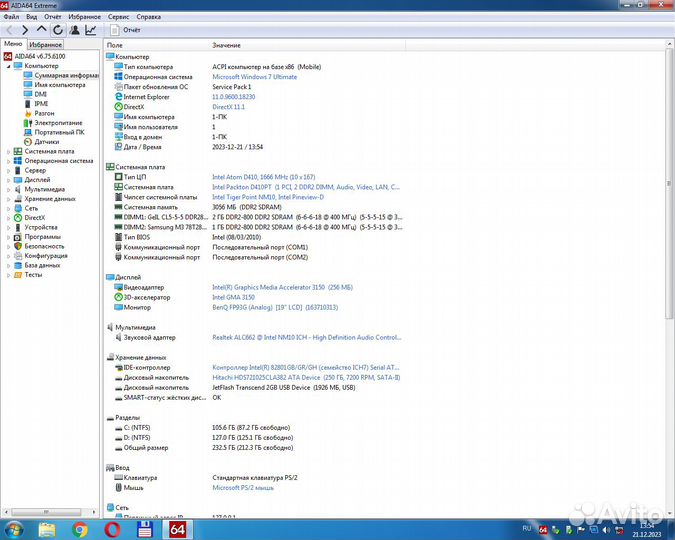The height and width of the screenshot is (540, 675).
Task: Open Intel Graphics Media Accelerator 3150 link
Action: tap(282, 287)
